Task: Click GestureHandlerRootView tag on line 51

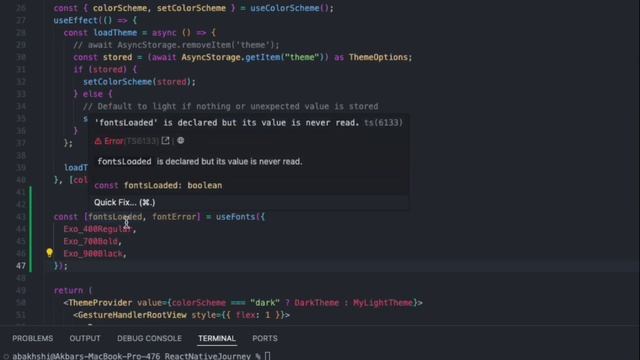Action: pos(132,315)
